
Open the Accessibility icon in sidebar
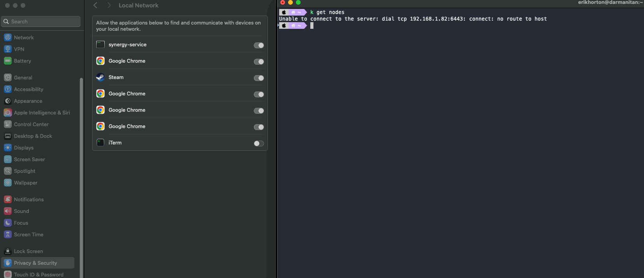point(8,89)
